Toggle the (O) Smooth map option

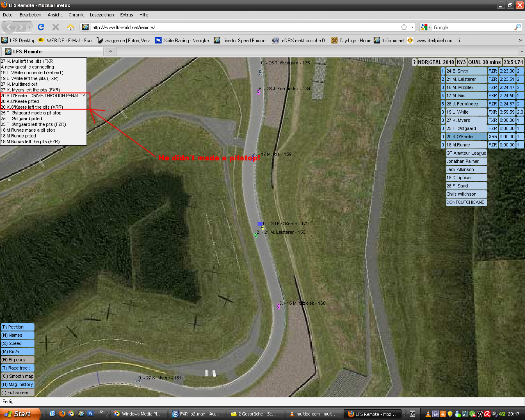coord(17,376)
